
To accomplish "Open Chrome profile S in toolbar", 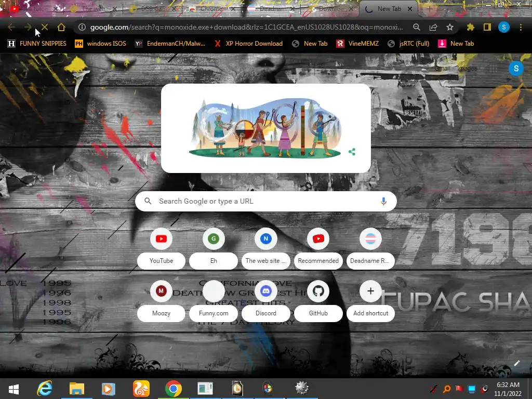I will click(504, 27).
